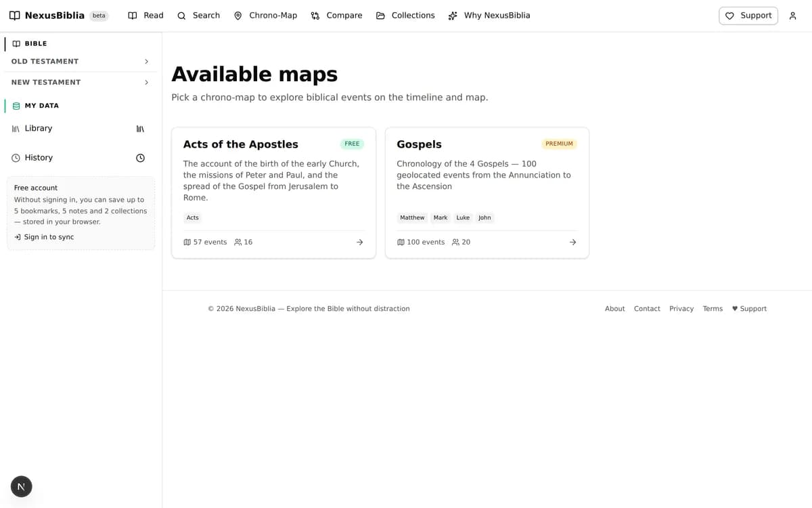Click the book icon next to BIBLE
Screen dimensions: 812x508
tap(16, 43)
